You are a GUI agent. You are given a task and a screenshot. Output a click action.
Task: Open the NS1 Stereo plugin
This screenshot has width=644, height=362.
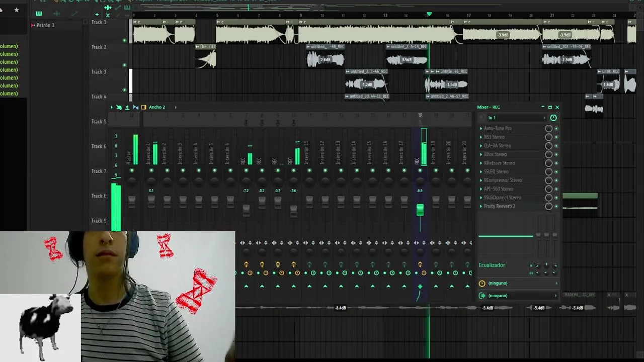(x=495, y=137)
